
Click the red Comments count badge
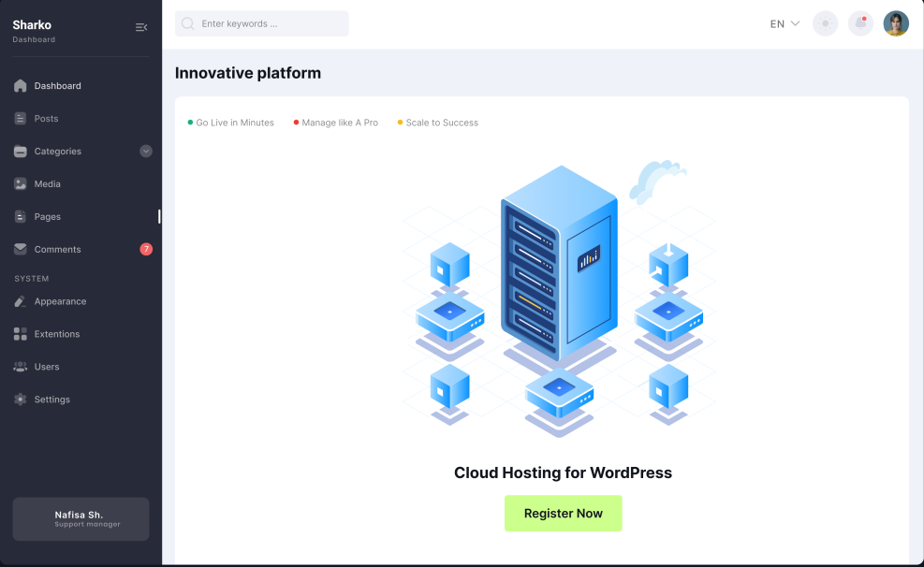click(x=146, y=249)
